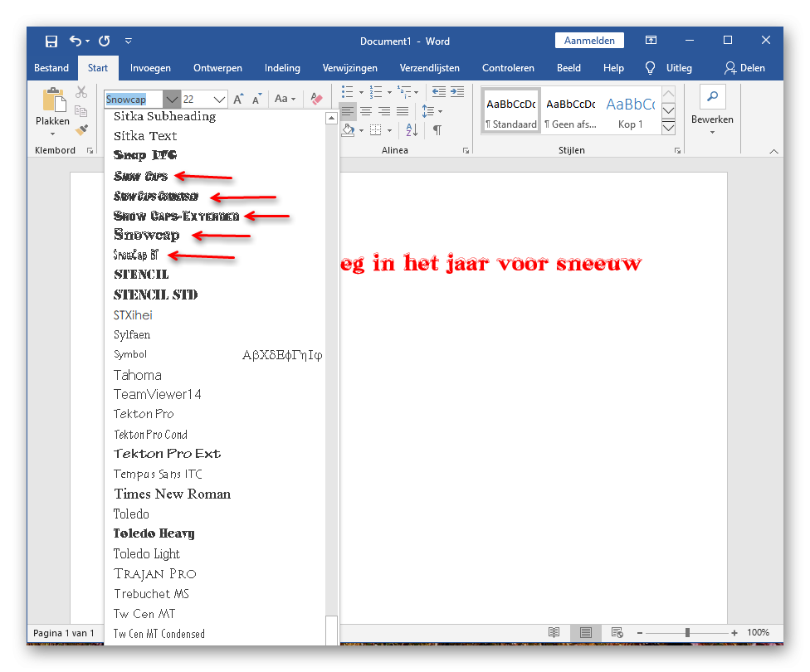Screen dimensions: 810x672
Task: Open the Bewerken search tool
Action: point(712,109)
